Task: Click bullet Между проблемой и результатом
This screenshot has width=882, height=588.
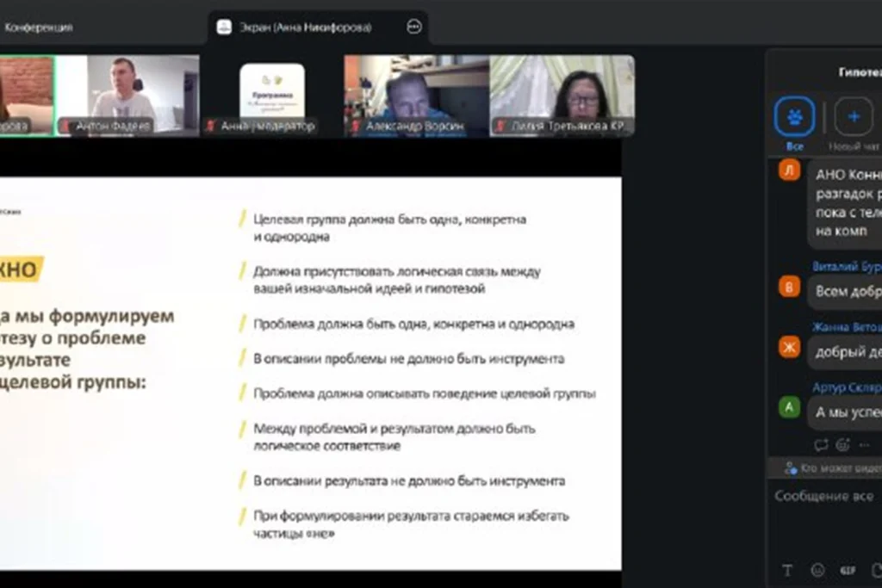Action: coord(394,437)
